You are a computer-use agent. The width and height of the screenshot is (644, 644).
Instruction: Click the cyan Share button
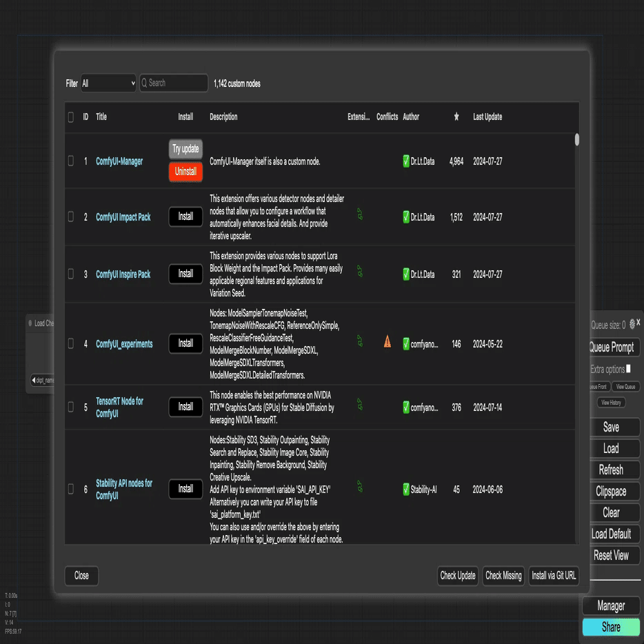[x=611, y=627]
